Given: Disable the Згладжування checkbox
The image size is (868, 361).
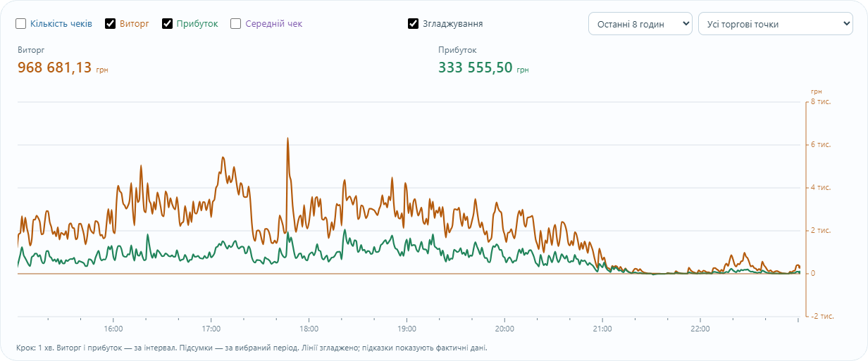Looking at the screenshot, I should pos(414,23).
